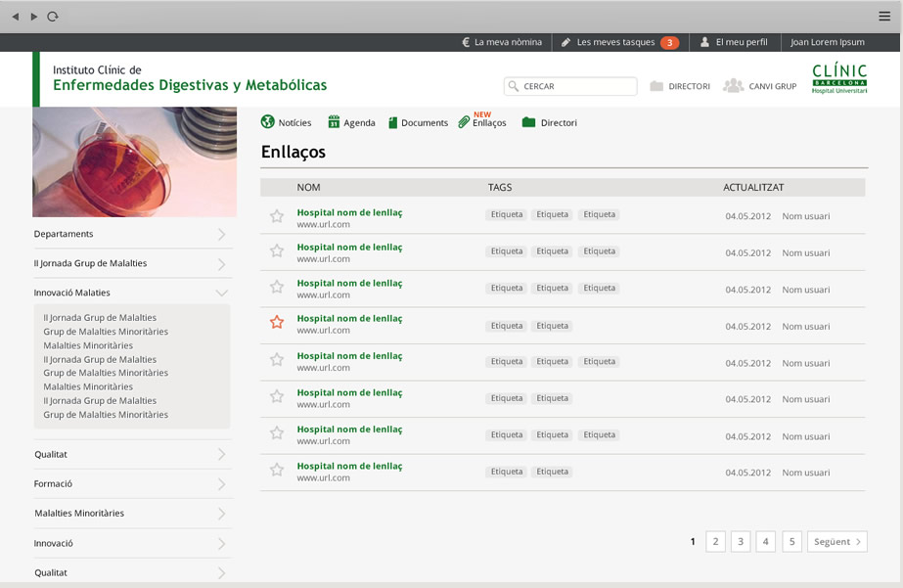The image size is (903, 588).
Task: Click the Etiqueta tag on the first row
Action: tap(506, 213)
